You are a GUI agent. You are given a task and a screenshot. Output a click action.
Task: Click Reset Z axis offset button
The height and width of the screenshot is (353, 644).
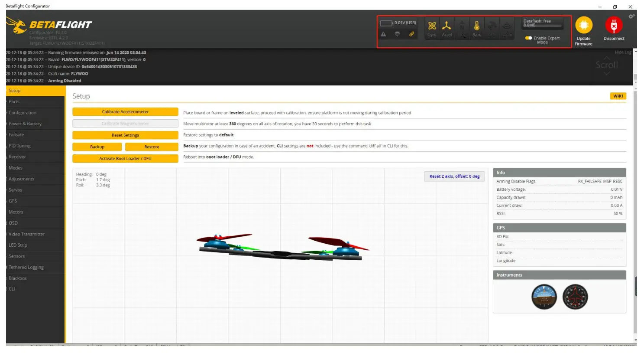pos(454,176)
